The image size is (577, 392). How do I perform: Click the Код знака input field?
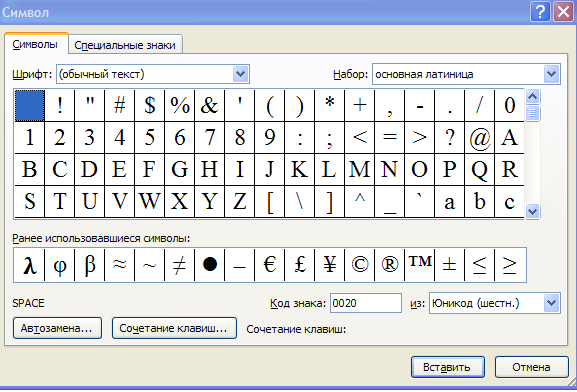[x=366, y=303]
